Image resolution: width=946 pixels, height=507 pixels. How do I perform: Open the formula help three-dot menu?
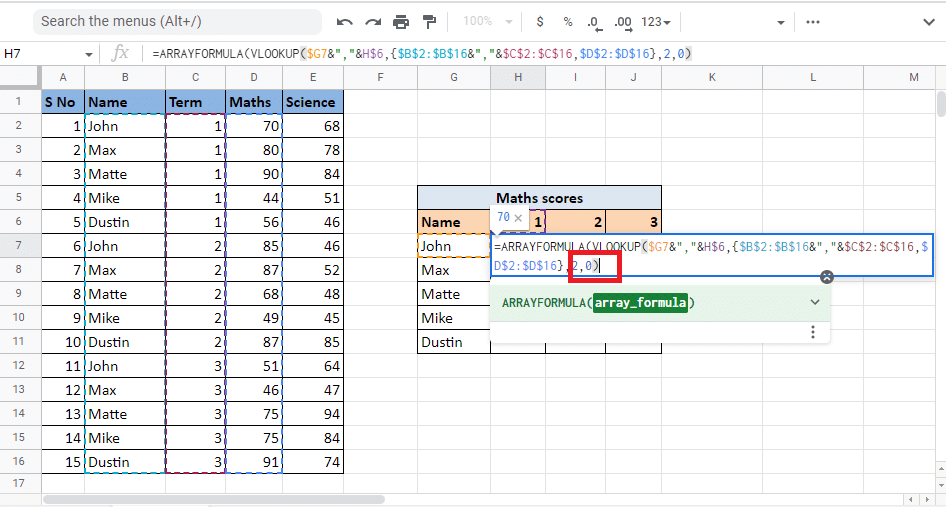point(813,332)
